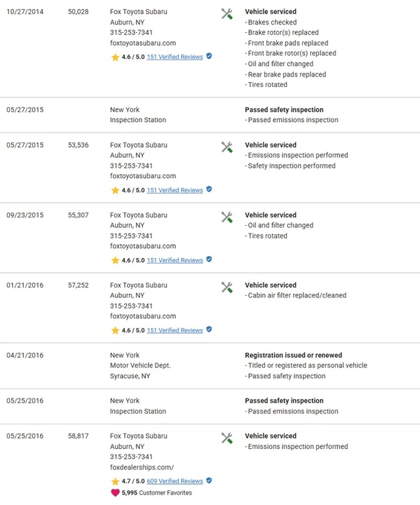420x505 pixels.
Task: Open 151 Verified Reviews link in 10/27/2014 entry
Action: click(175, 57)
